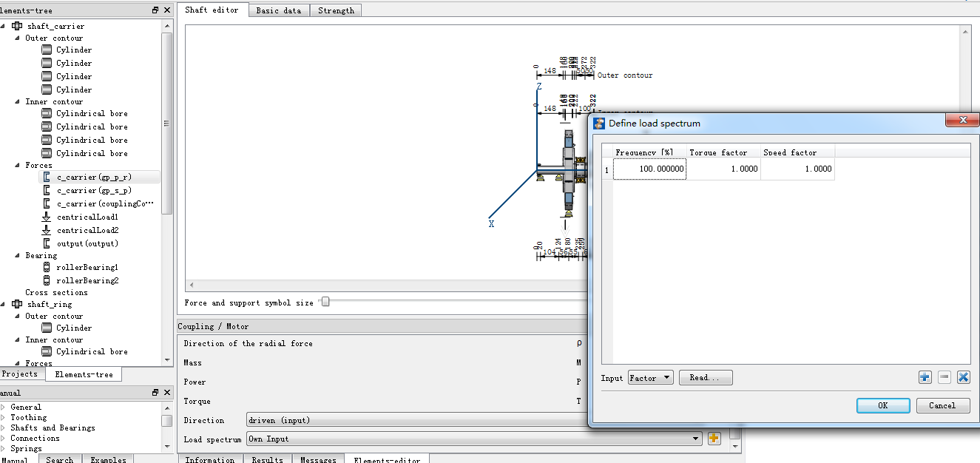The width and height of the screenshot is (980, 463).
Task: Collapse the shaft_ring tree node
Action: pos(4,304)
